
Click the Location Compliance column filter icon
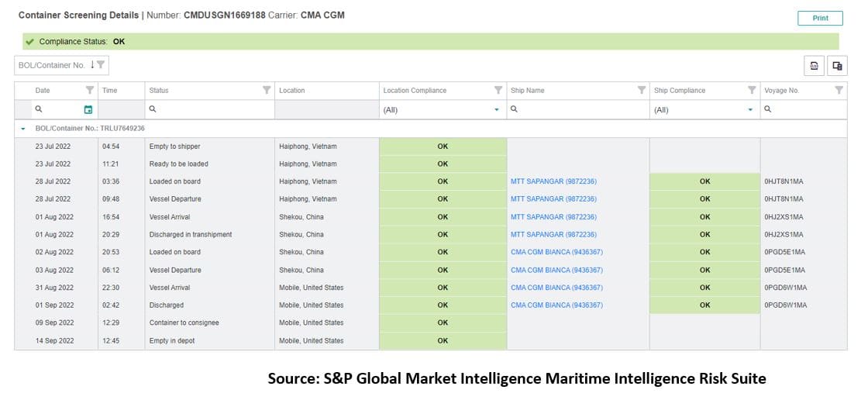pyautogui.click(x=498, y=91)
